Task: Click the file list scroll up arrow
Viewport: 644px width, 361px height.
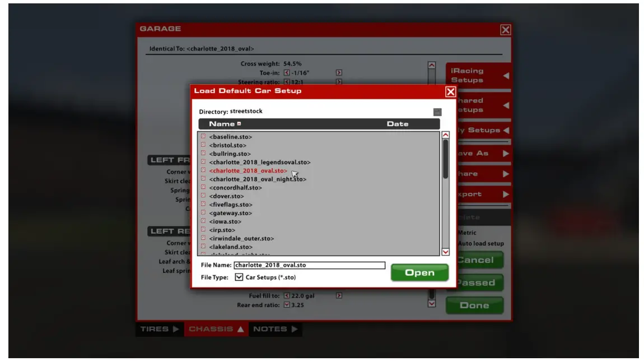Action: coord(446,135)
